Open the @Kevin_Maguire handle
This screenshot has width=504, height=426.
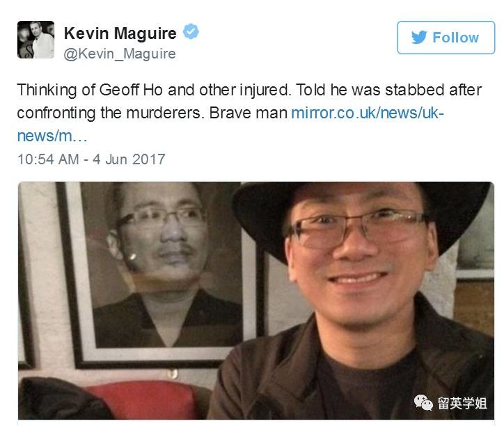[120, 54]
